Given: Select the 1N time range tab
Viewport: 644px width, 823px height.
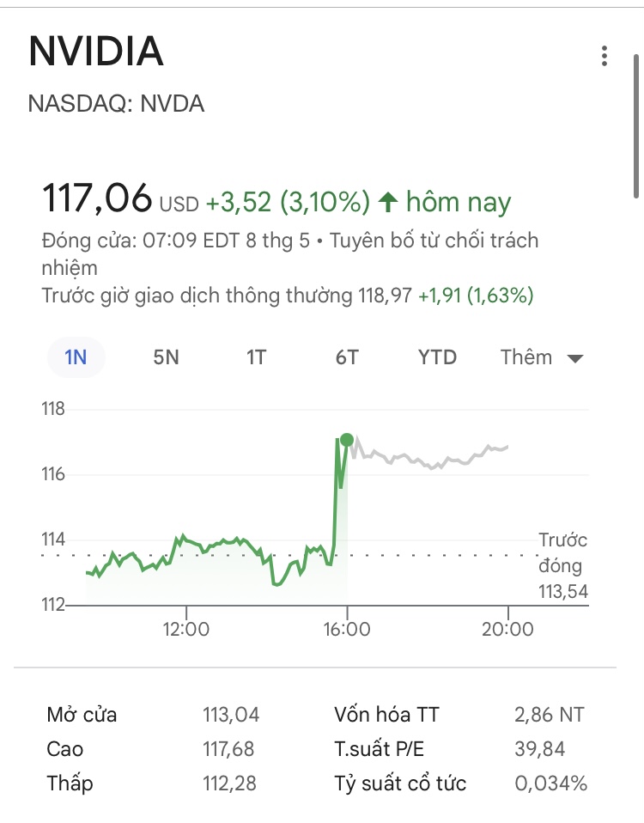Looking at the screenshot, I should 76,357.
